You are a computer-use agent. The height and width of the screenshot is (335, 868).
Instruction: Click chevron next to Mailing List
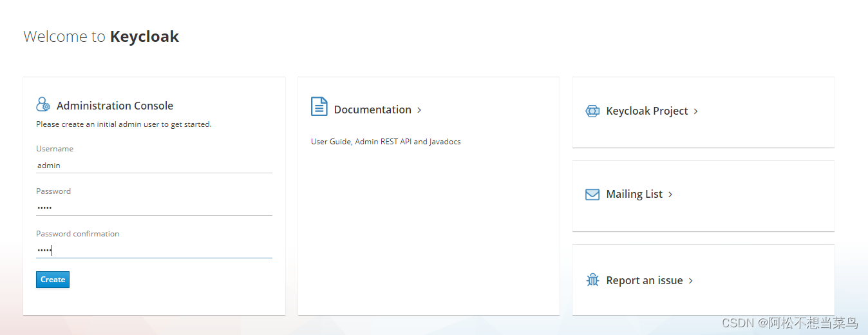[670, 195]
